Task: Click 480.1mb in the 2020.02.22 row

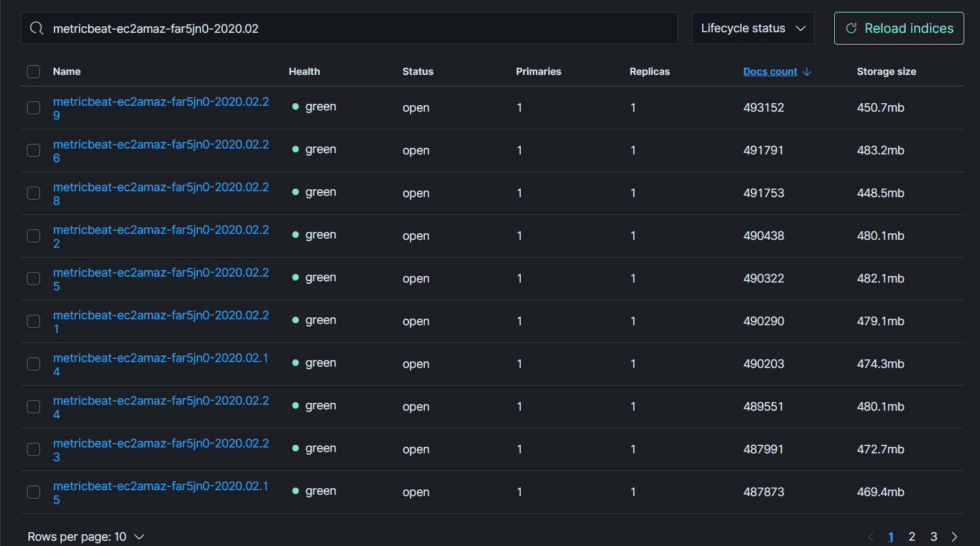Action: coord(881,236)
